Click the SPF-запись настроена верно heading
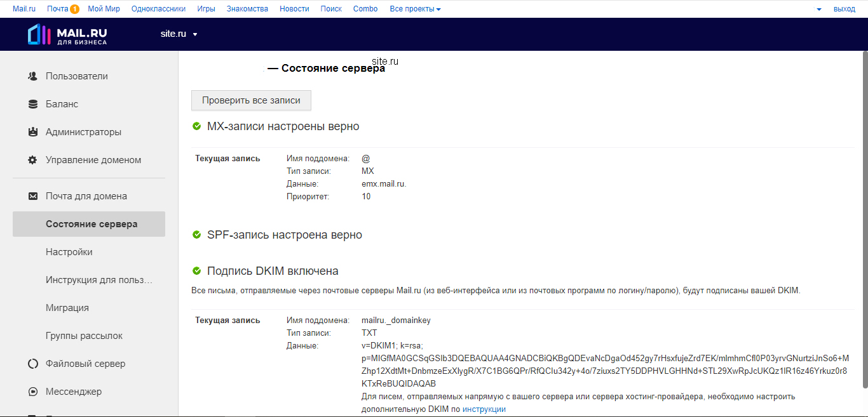 click(x=285, y=235)
